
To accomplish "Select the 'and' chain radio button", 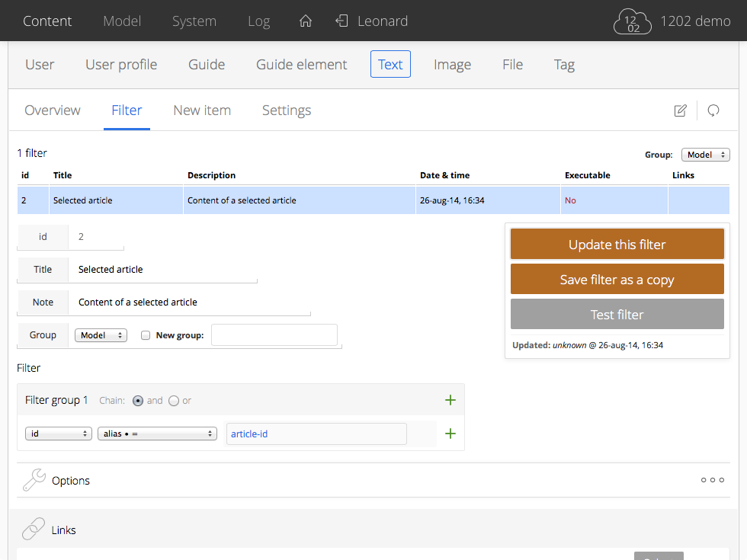I will coord(138,401).
